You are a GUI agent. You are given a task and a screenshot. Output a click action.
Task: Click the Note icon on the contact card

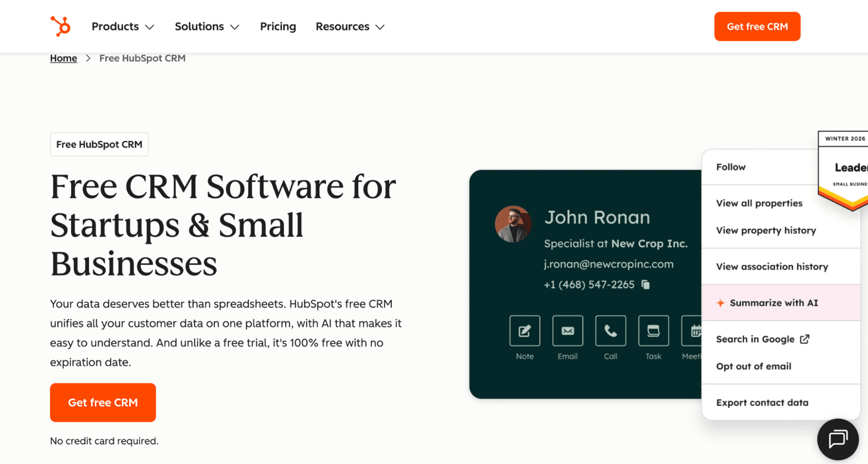[525, 331]
